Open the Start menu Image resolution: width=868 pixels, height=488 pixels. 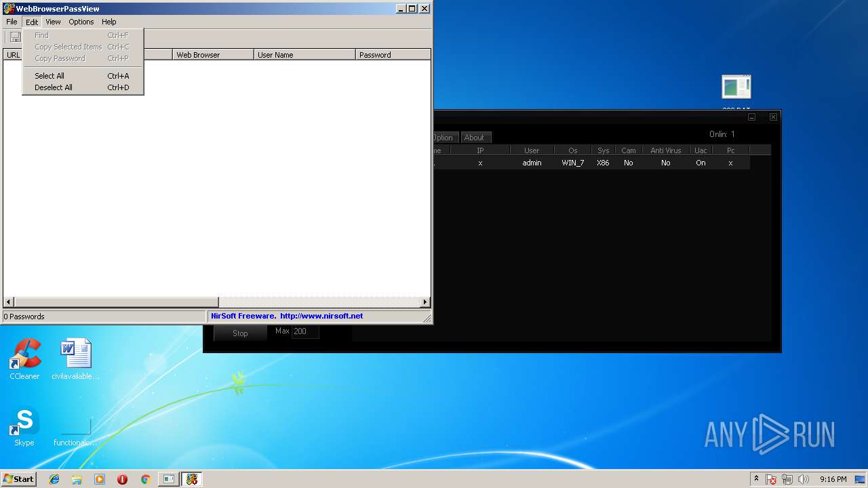click(x=18, y=479)
